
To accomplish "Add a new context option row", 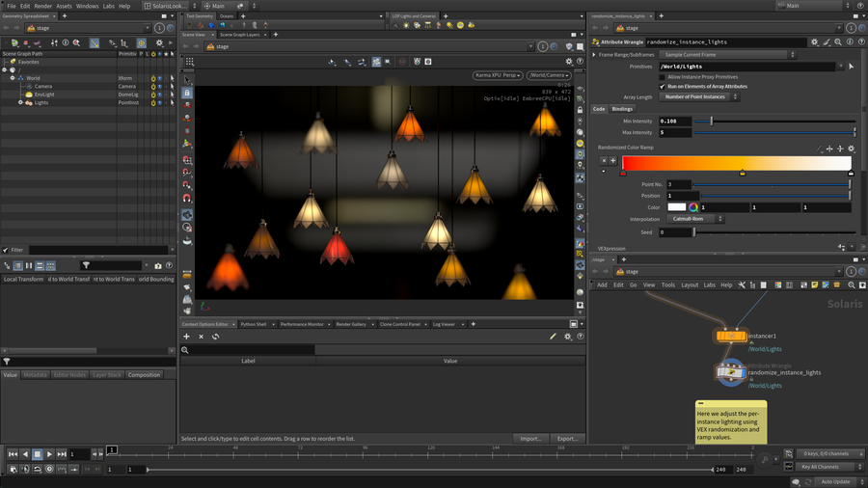I will click(x=186, y=337).
